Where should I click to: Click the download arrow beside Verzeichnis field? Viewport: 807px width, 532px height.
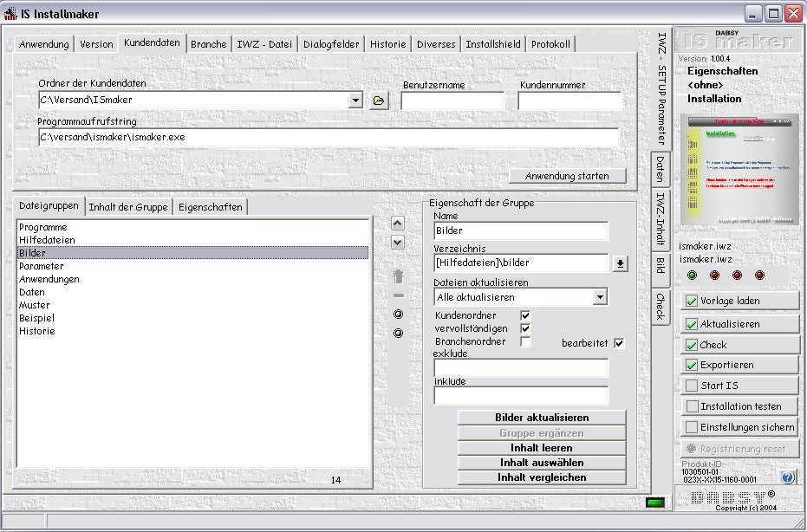(620, 264)
